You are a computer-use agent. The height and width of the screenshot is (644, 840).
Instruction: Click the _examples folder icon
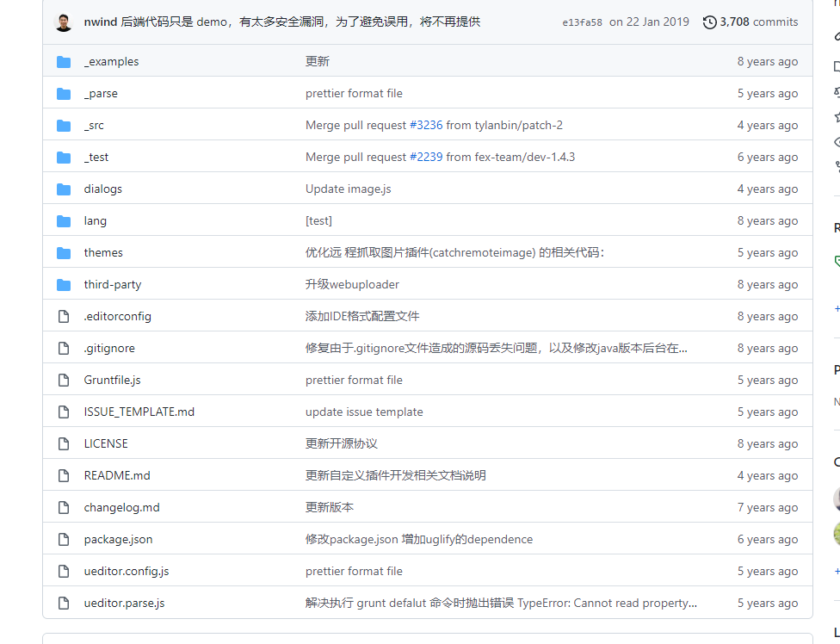[x=64, y=61]
